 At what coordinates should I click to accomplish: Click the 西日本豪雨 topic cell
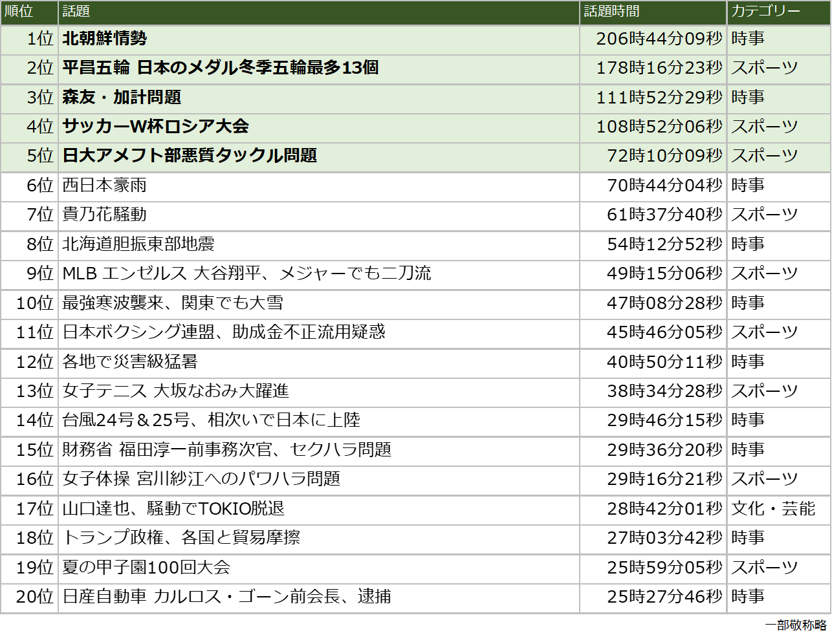(x=105, y=186)
